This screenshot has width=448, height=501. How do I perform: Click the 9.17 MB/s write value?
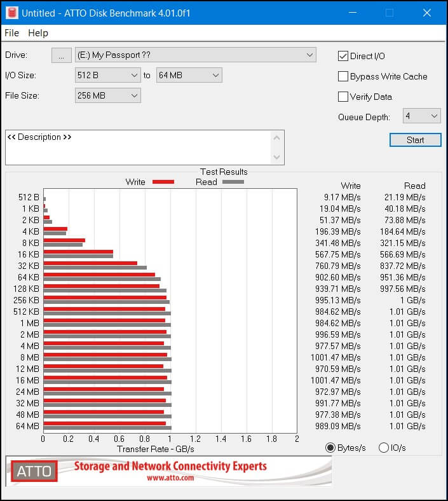[x=342, y=198]
